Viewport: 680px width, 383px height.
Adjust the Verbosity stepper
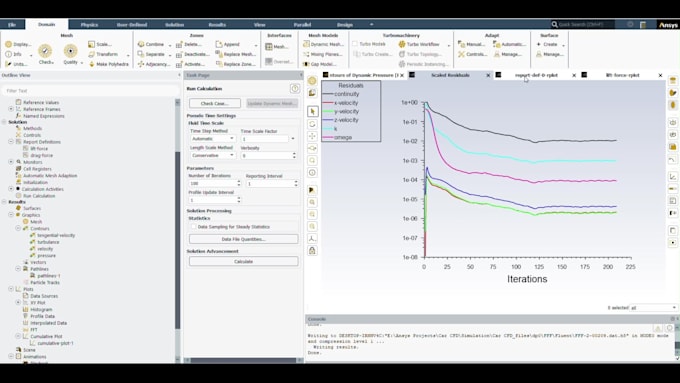click(x=294, y=155)
